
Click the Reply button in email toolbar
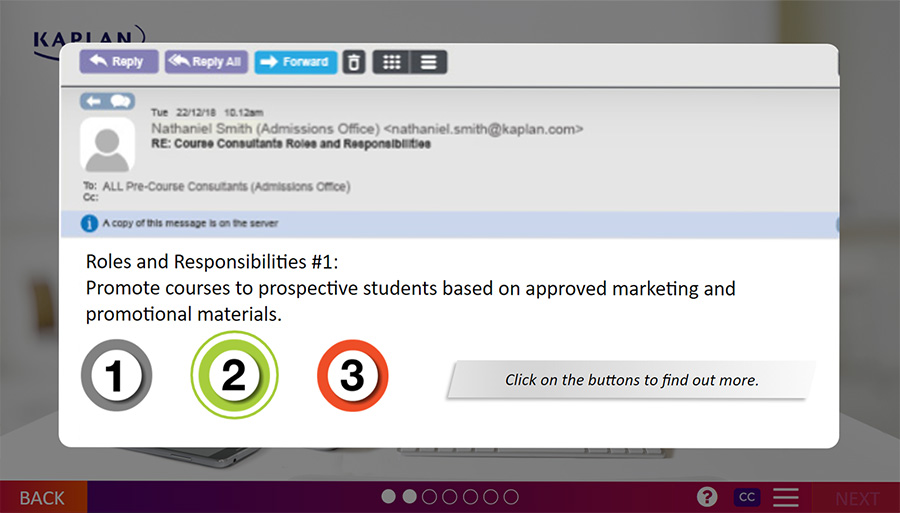pos(118,62)
